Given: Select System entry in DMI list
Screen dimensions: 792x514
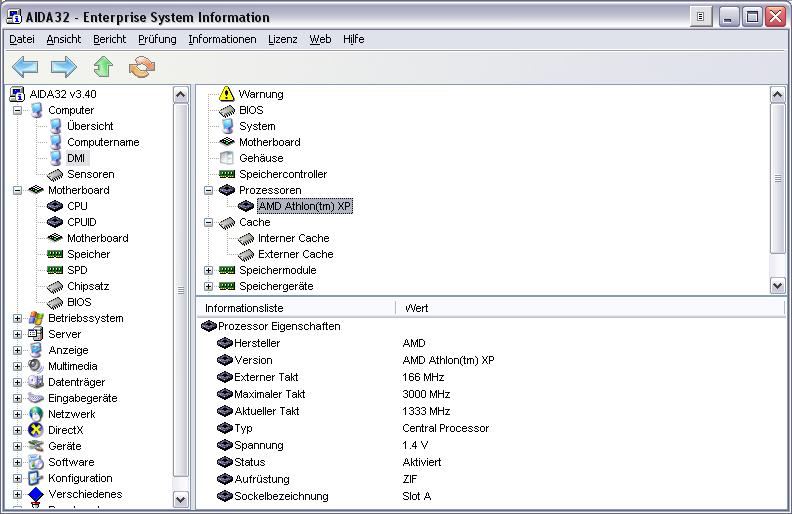Looking at the screenshot, I should (x=257, y=126).
